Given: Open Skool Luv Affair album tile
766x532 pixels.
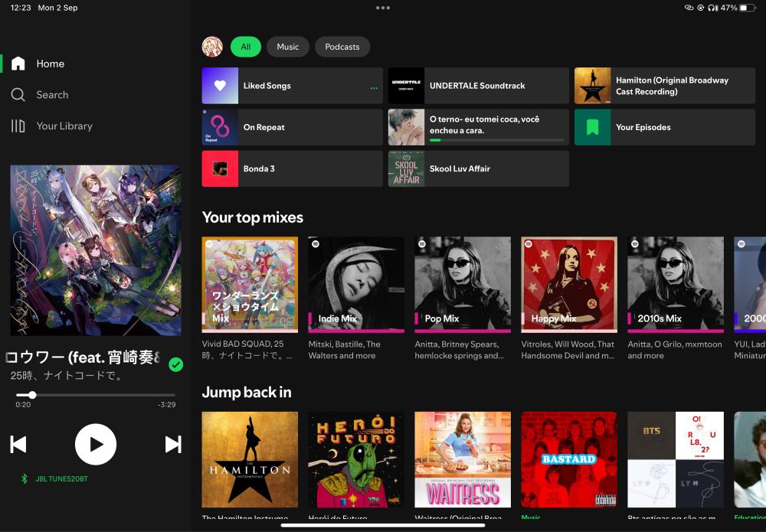Looking at the screenshot, I should coord(478,168).
